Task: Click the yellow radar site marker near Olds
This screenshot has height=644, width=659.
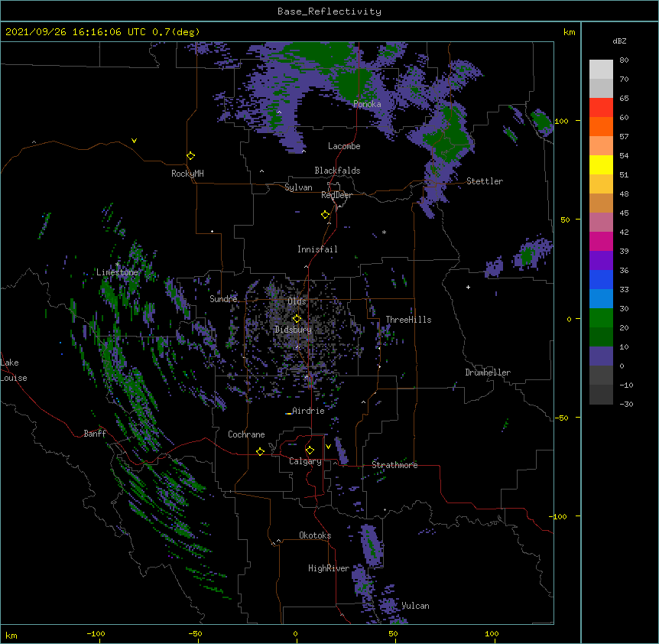Action: click(x=297, y=318)
